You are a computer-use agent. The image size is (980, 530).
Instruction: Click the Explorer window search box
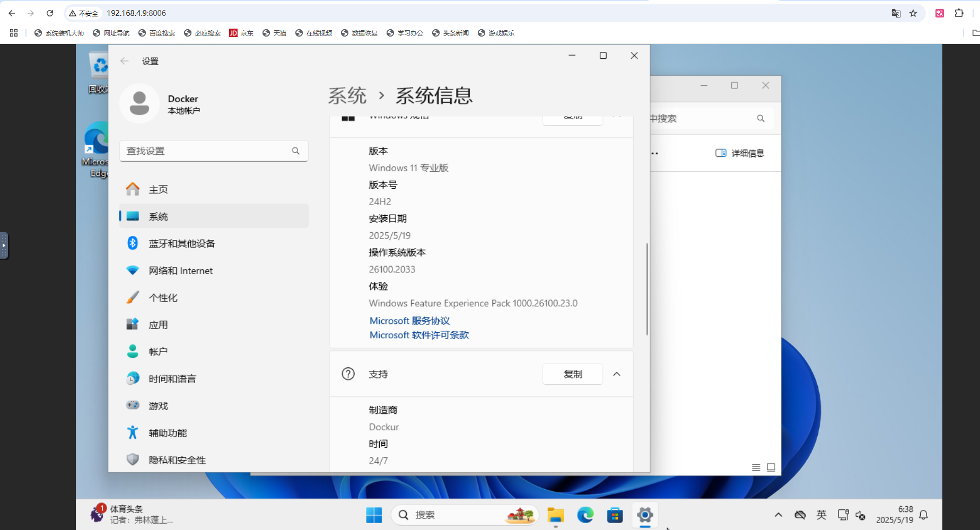pyautogui.click(x=711, y=118)
